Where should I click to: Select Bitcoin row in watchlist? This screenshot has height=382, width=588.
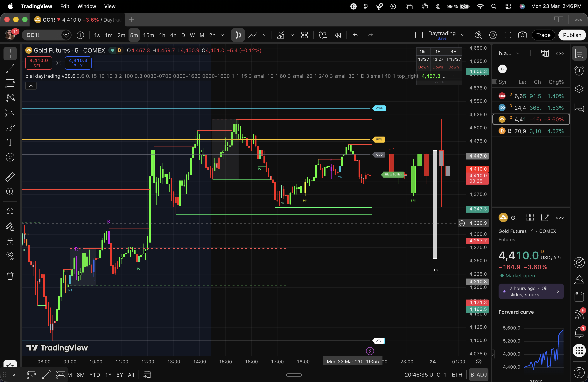(531, 131)
